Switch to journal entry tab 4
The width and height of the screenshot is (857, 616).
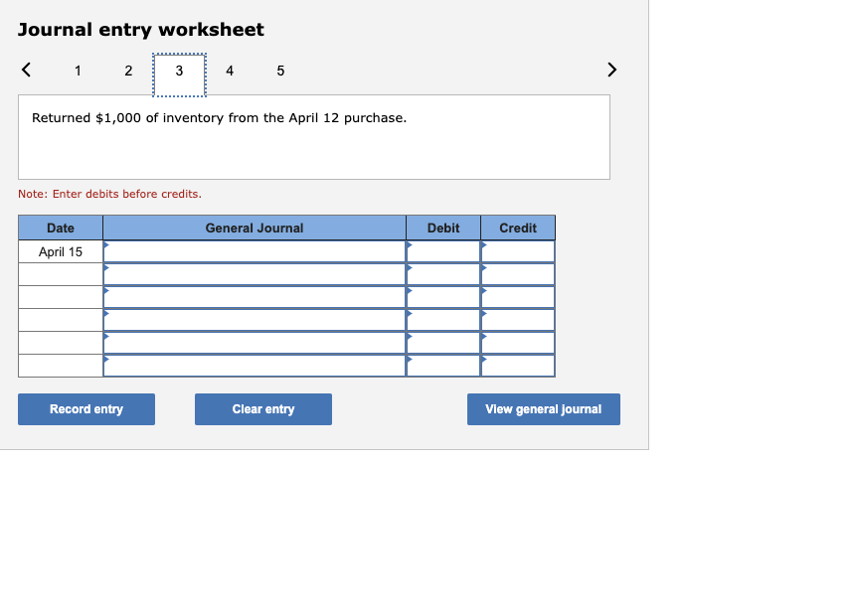pos(230,71)
